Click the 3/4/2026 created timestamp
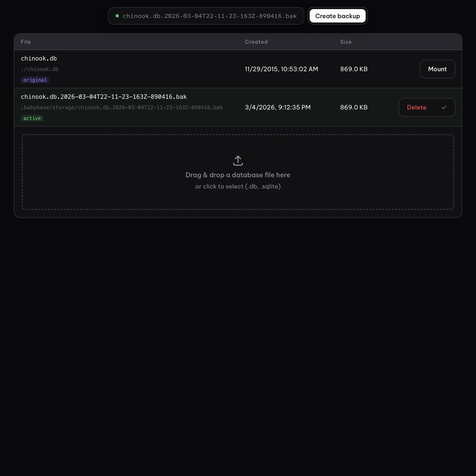The width and height of the screenshot is (476, 476). click(278, 107)
